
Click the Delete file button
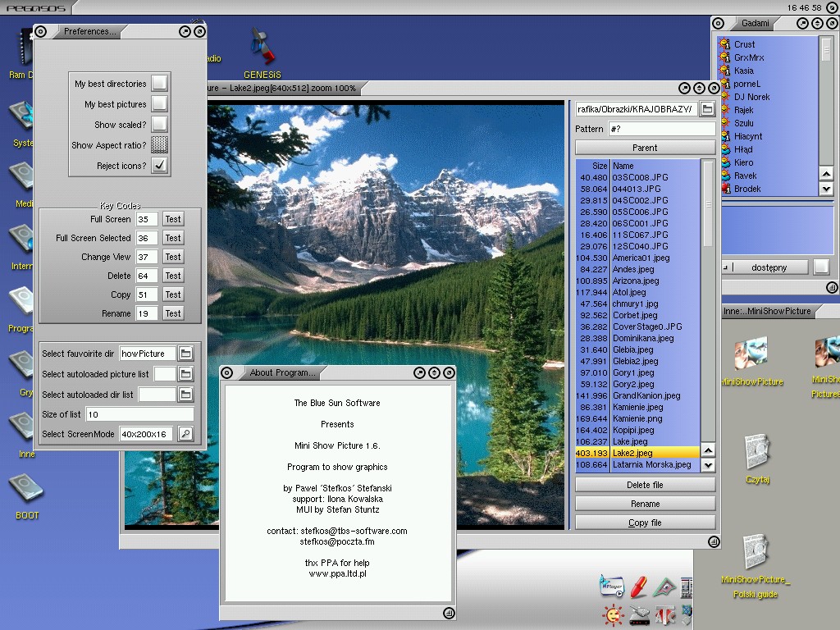645,485
